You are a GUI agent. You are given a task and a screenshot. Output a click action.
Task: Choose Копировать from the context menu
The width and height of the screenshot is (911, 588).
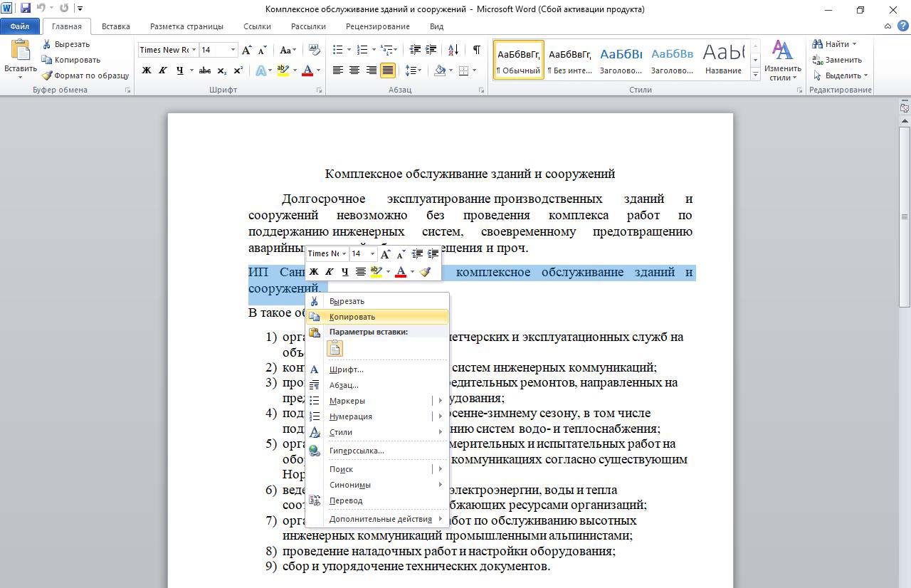[x=352, y=317]
